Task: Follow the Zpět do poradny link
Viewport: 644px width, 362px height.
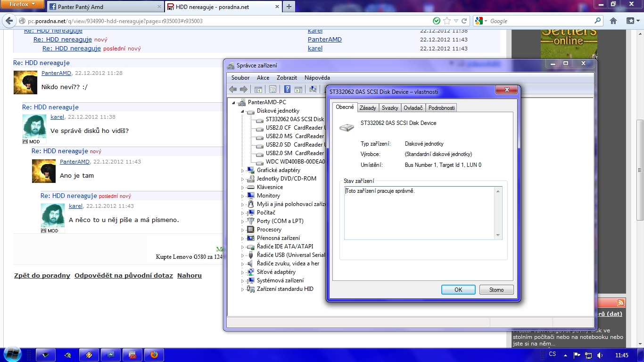Action: [42, 276]
